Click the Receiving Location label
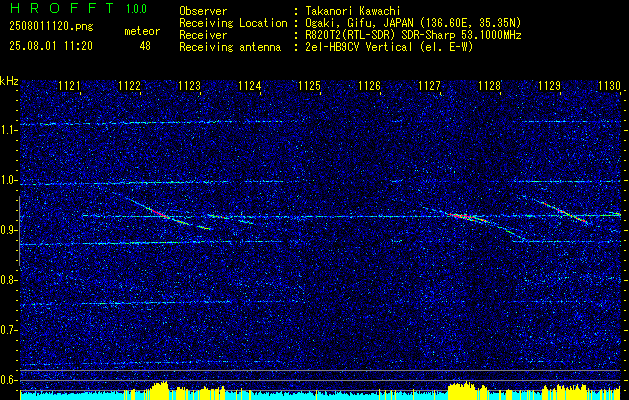This screenshot has height=400, width=629. 233,23
